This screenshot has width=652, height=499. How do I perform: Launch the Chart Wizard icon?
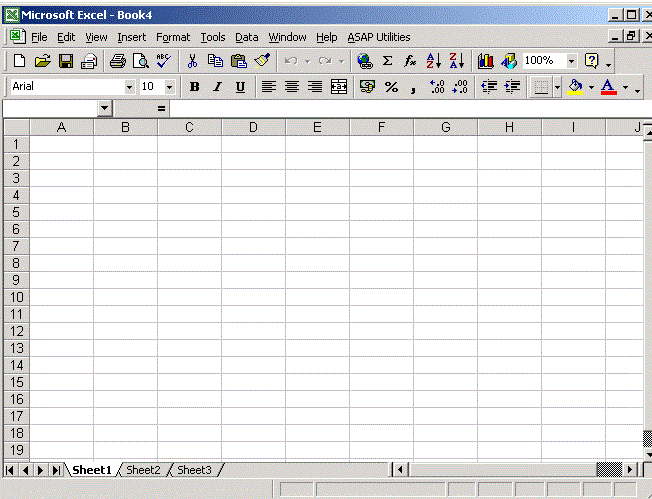pos(485,61)
